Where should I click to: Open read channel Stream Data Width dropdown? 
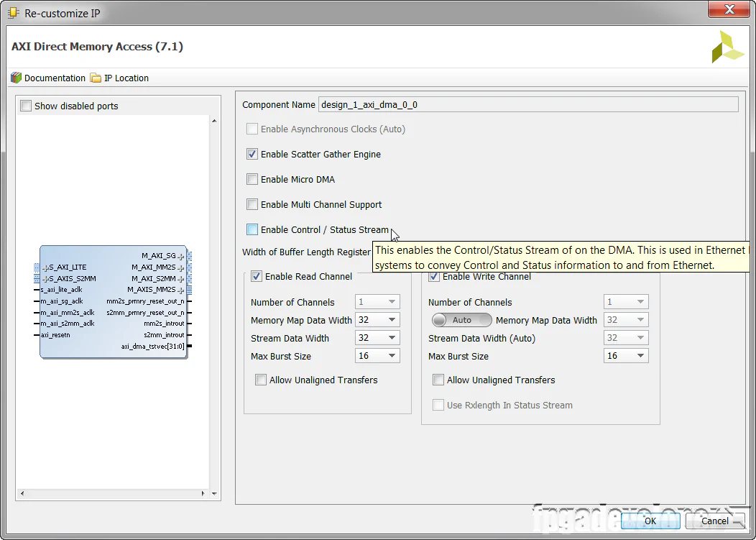click(377, 338)
